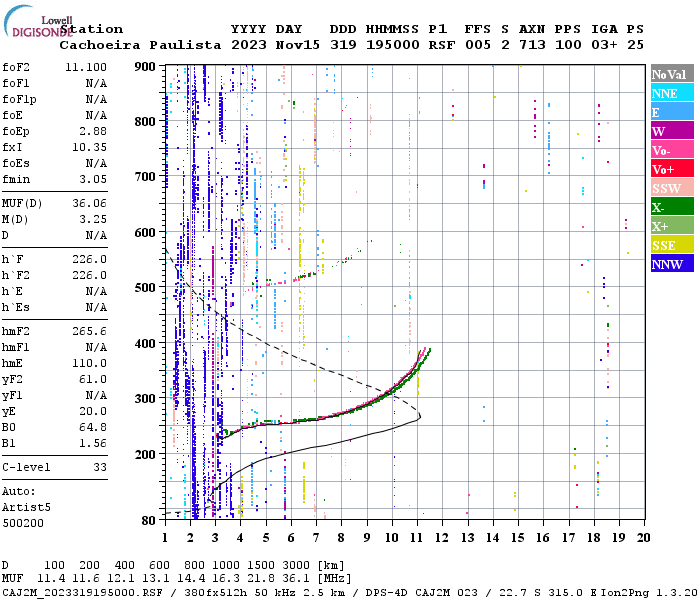This screenshot has height=600, width=700.
Task: Select the NNE cyan legend swatch
Action: click(672, 93)
